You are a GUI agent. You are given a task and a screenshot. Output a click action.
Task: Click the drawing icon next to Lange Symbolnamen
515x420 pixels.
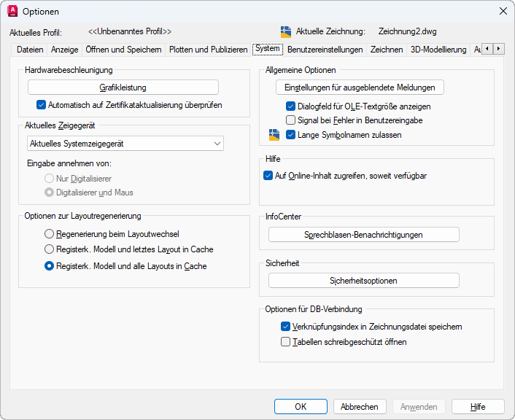click(274, 134)
